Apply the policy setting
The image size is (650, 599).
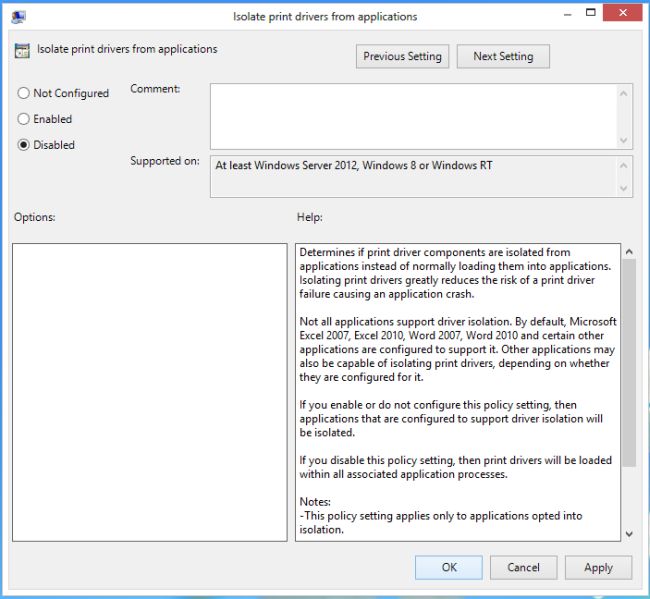pyautogui.click(x=598, y=567)
